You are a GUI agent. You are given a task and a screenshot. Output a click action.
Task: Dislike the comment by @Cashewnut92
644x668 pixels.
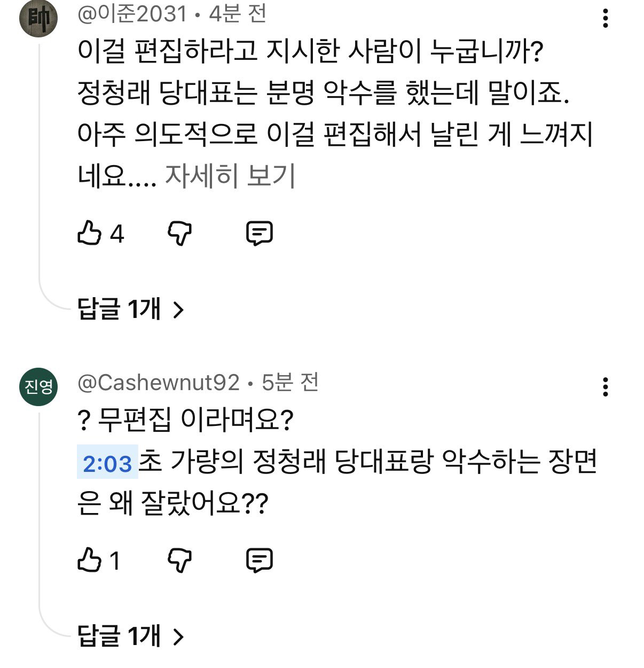(x=179, y=561)
